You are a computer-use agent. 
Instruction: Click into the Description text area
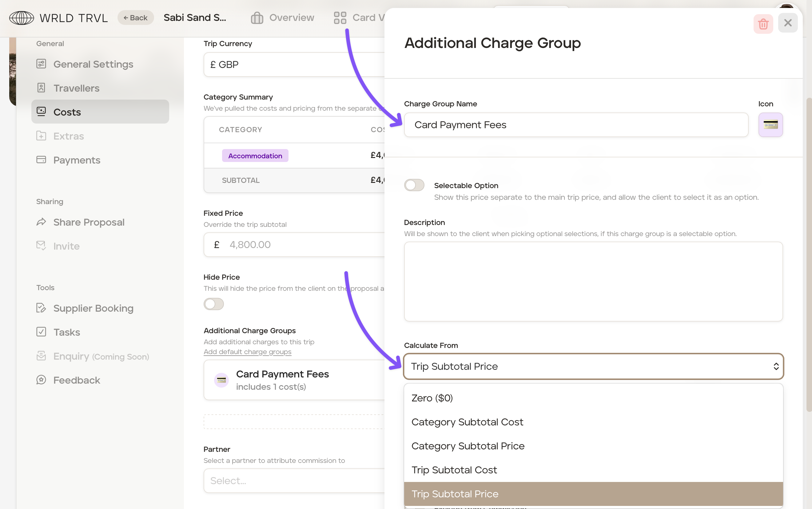pos(593,282)
